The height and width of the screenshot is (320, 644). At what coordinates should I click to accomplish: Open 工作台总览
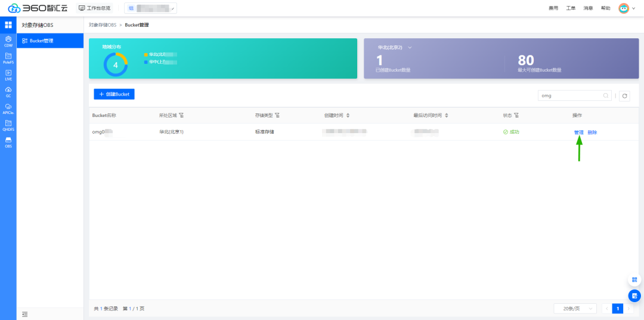tap(94, 8)
